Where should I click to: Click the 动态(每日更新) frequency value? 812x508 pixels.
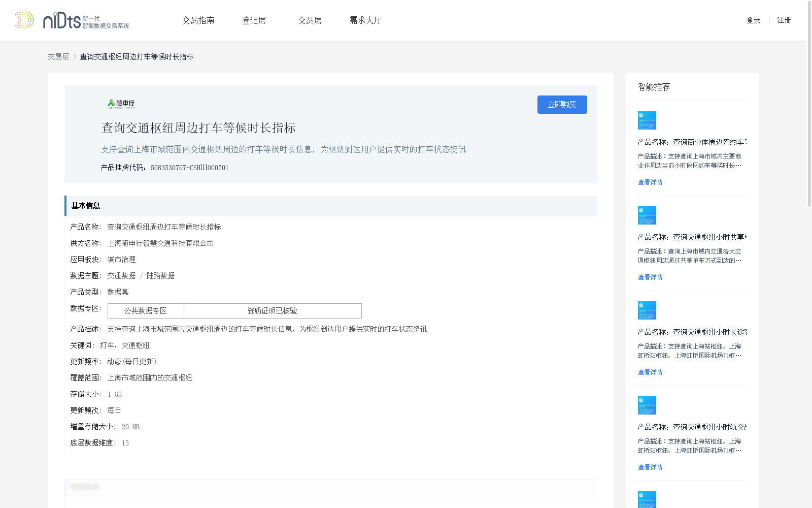132,362
